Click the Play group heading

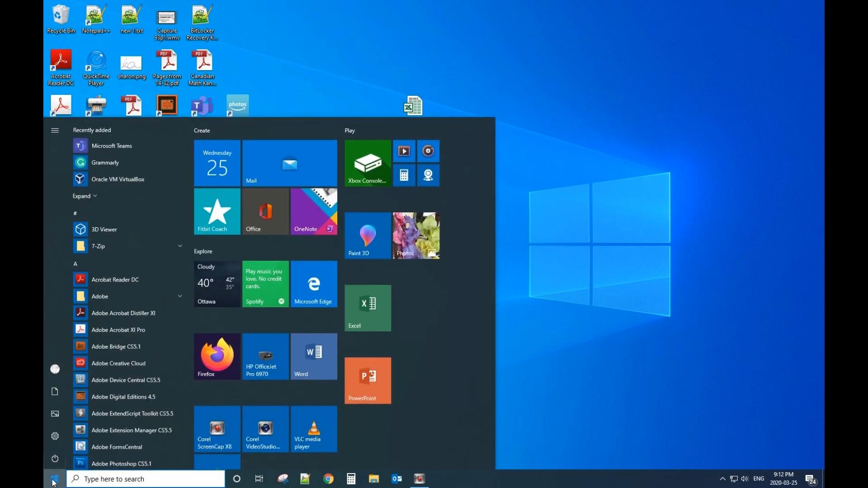349,131
